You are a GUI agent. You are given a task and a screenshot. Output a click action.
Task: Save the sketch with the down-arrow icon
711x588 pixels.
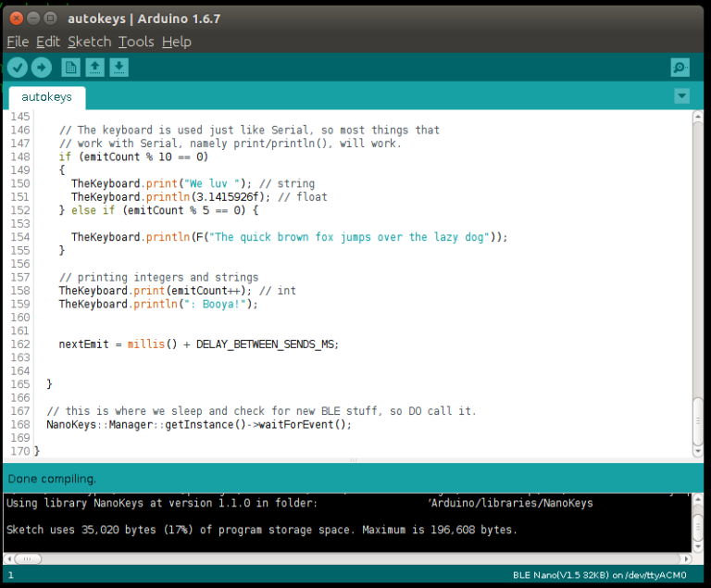(118, 67)
